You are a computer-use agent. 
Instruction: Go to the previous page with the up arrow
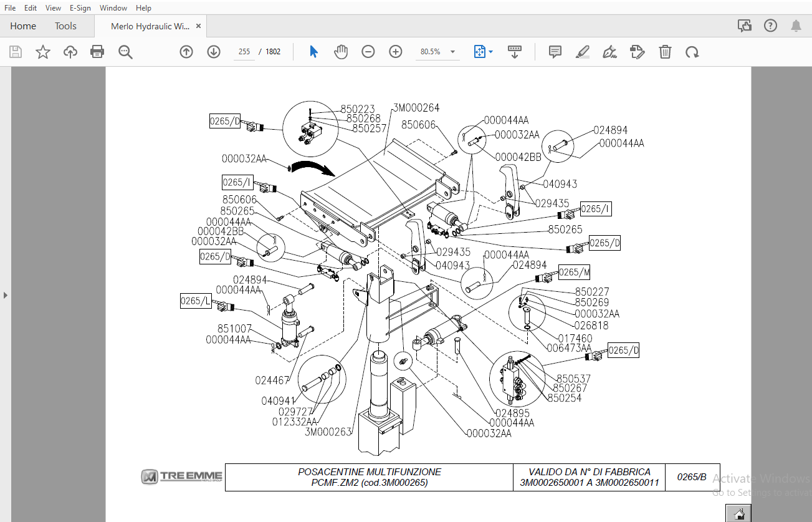186,52
